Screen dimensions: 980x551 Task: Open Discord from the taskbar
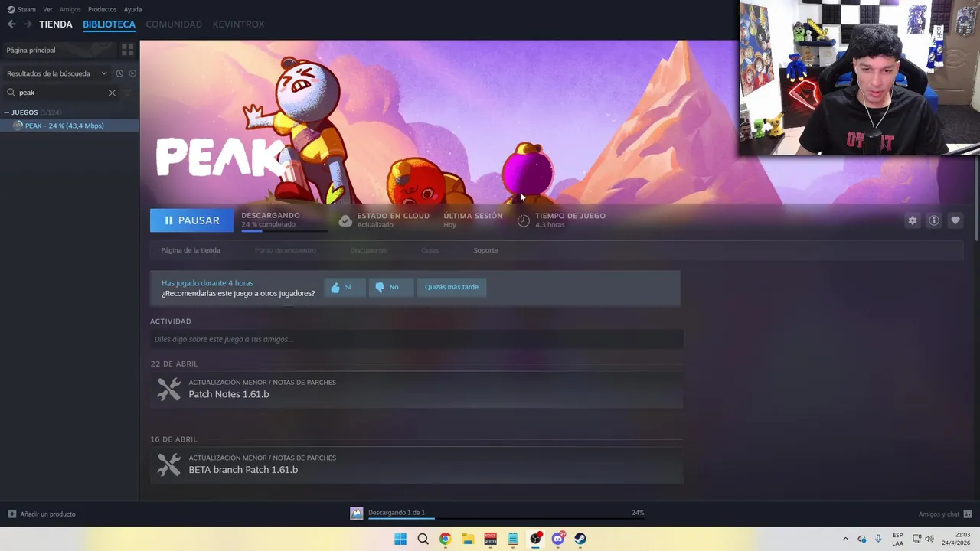pos(558,539)
